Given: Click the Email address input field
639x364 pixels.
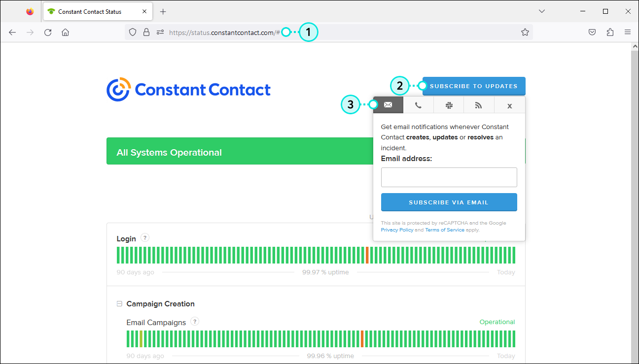Looking at the screenshot, I should pyautogui.click(x=449, y=177).
